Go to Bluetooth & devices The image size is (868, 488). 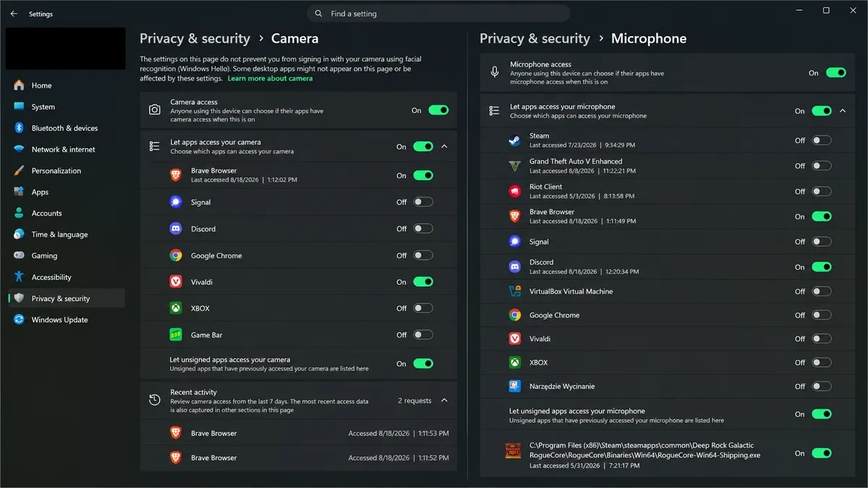pyautogui.click(x=66, y=128)
